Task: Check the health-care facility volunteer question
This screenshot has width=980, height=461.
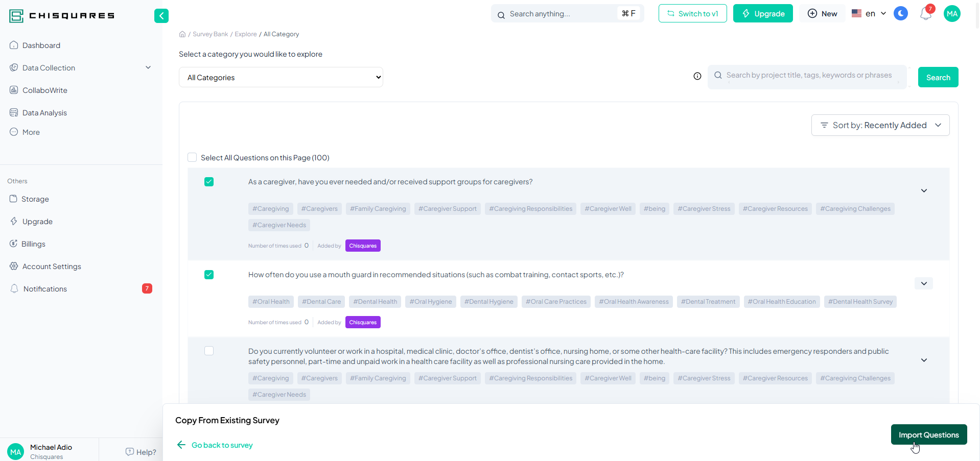Action: click(209, 351)
